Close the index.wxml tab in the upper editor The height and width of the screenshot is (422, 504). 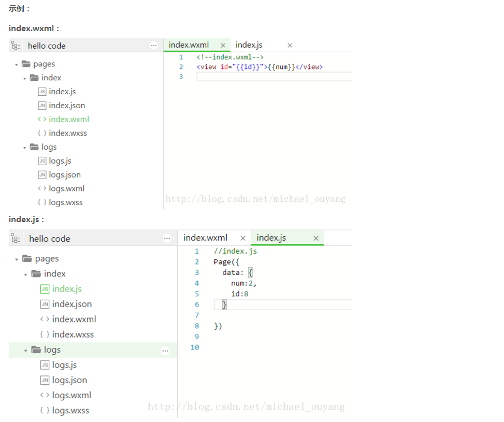click(x=223, y=46)
